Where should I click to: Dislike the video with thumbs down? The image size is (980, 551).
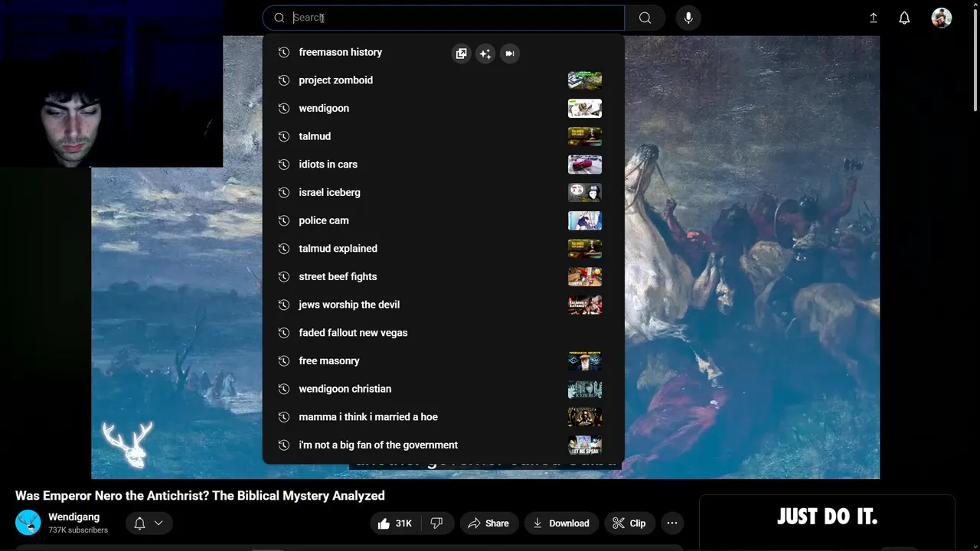[436, 523]
